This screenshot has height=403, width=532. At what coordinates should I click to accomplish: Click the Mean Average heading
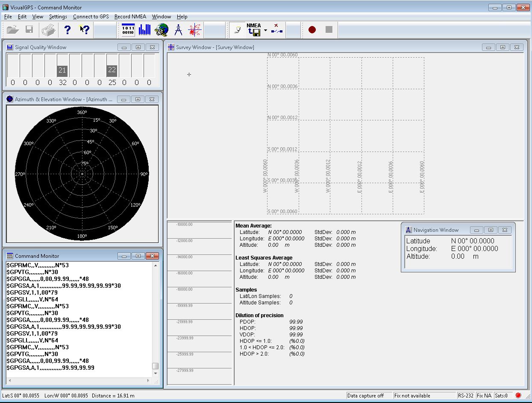pyautogui.click(x=253, y=226)
